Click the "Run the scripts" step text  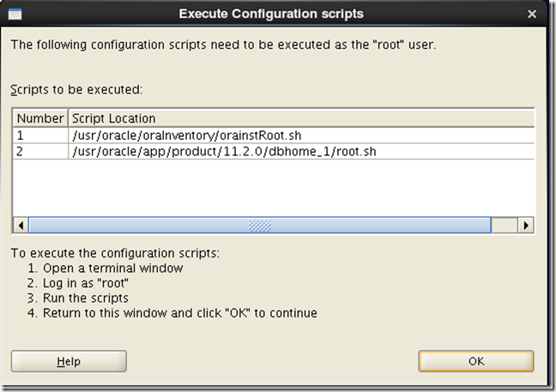coord(86,299)
